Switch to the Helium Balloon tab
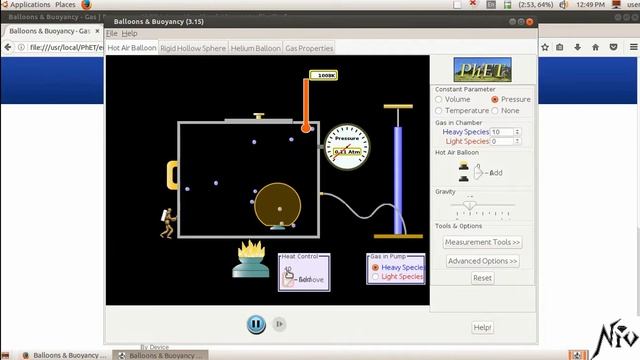Image resolution: width=640 pixels, height=360 pixels. 256,48
